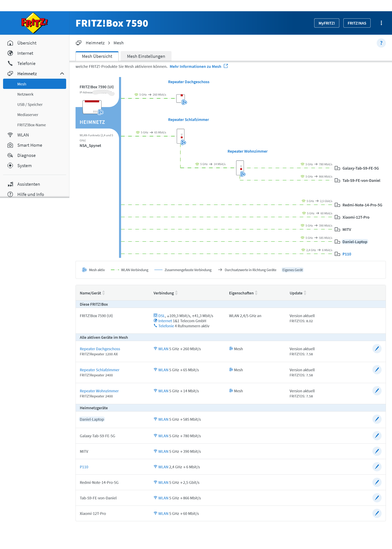Image resolution: width=392 pixels, height=549 pixels.
Task: Switch to the Mesh Einstellungen tab
Action: click(146, 56)
